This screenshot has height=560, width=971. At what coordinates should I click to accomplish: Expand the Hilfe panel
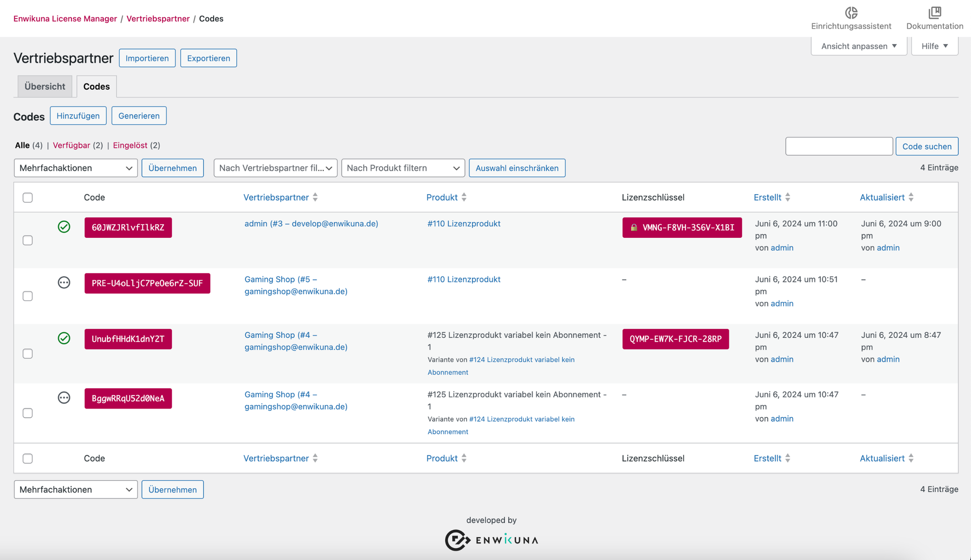[x=935, y=46]
